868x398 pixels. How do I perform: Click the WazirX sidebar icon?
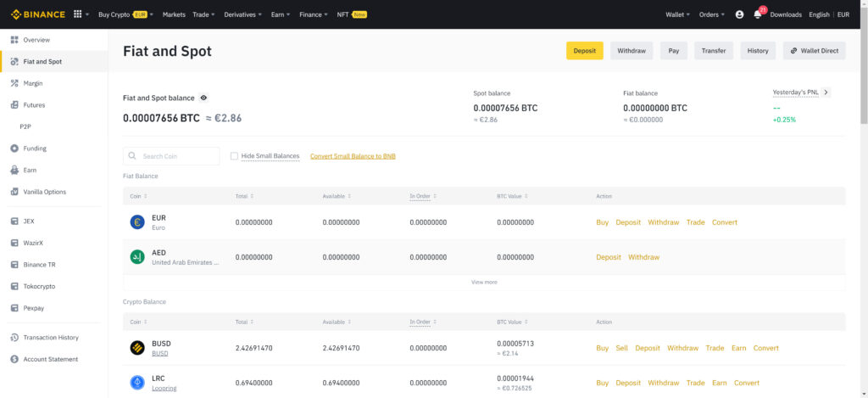pos(15,243)
